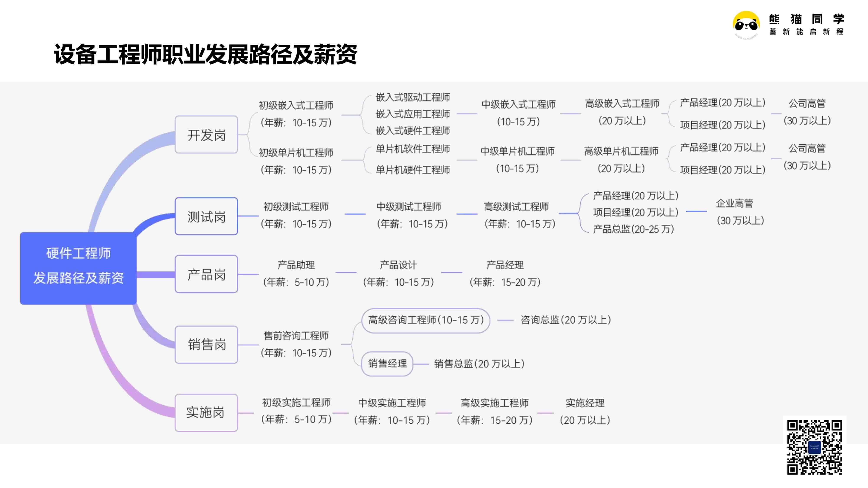Click the slide title 设备工程师职业发展路径及薪资
This screenshot has height=488, width=868.
coord(205,54)
